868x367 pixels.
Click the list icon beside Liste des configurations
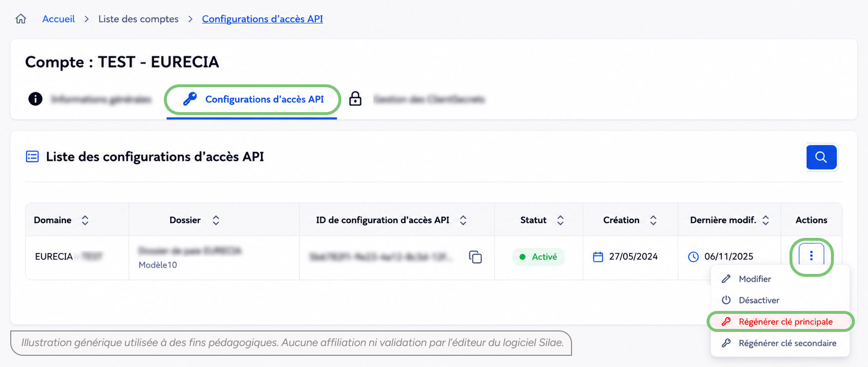point(32,156)
